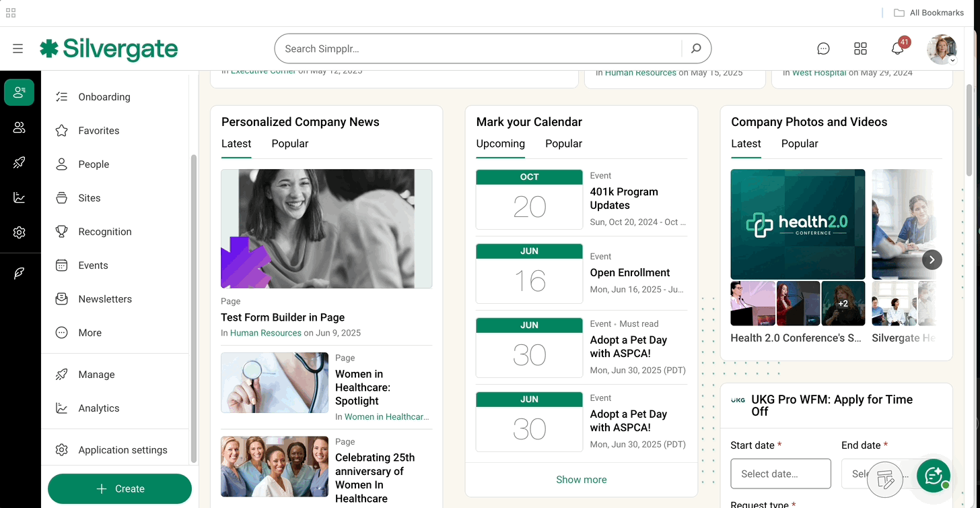Viewport: 980px width, 508px height.
Task: Switch to Popular tab in Company News
Action: pyautogui.click(x=290, y=144)
